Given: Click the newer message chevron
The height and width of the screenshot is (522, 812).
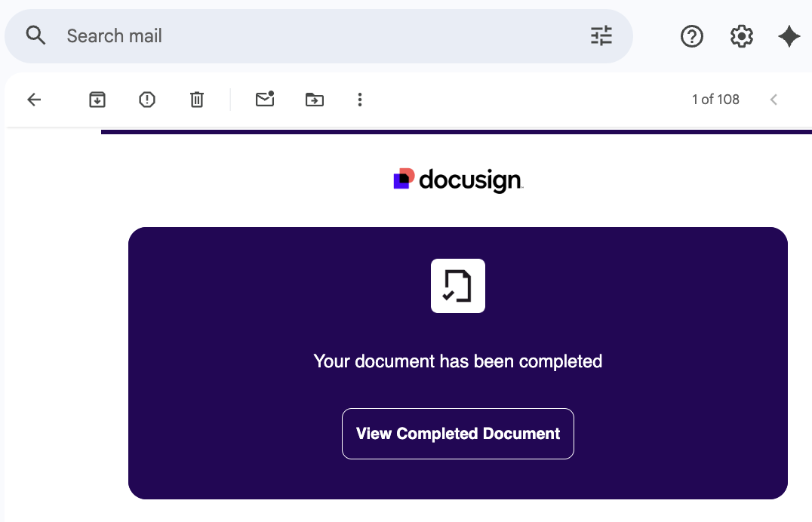Looking at the screenshot, I should pos(774,100).
